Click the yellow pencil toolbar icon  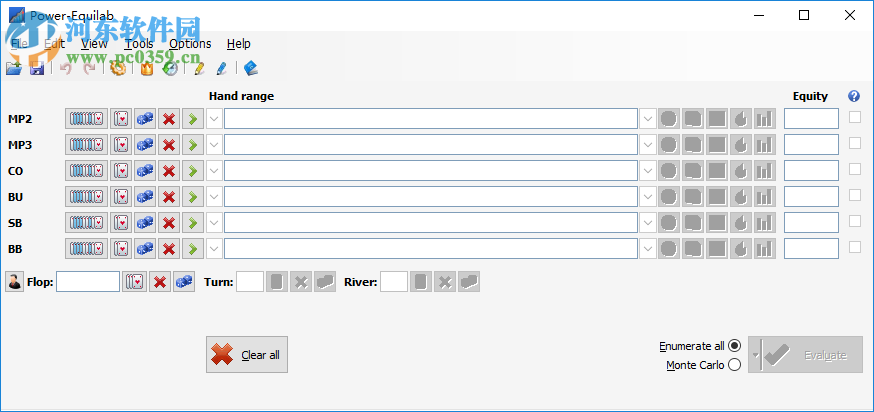199,69
